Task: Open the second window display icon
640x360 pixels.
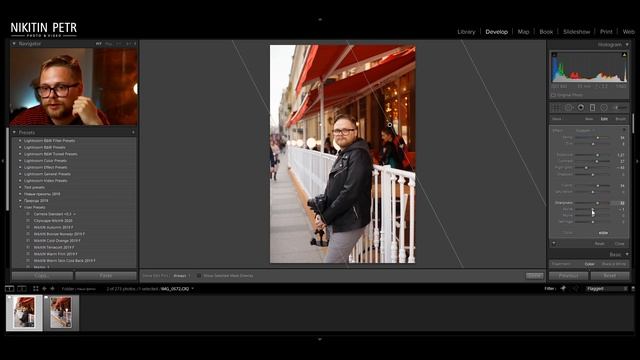Action: coord(22,289)
